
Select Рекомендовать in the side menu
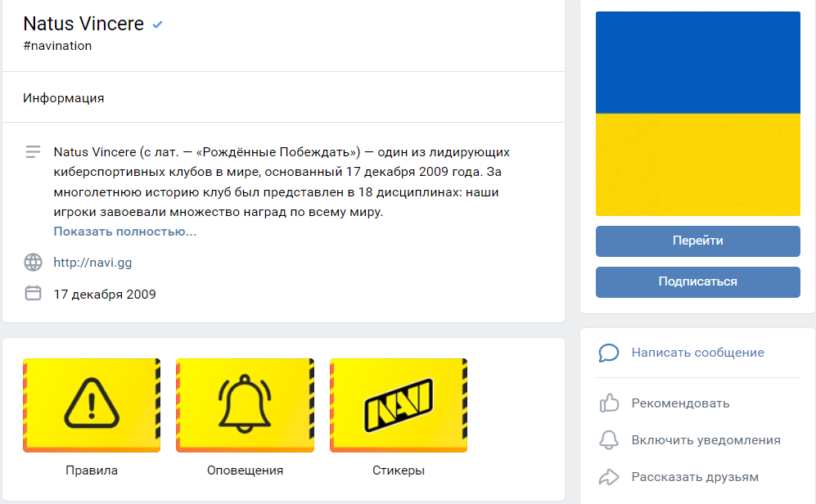click(x=681, y=403)
